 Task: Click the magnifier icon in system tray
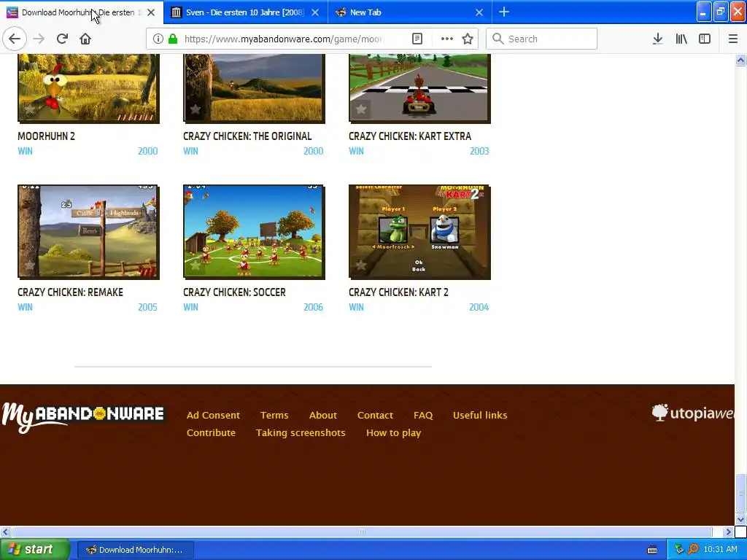pos(693,549)
